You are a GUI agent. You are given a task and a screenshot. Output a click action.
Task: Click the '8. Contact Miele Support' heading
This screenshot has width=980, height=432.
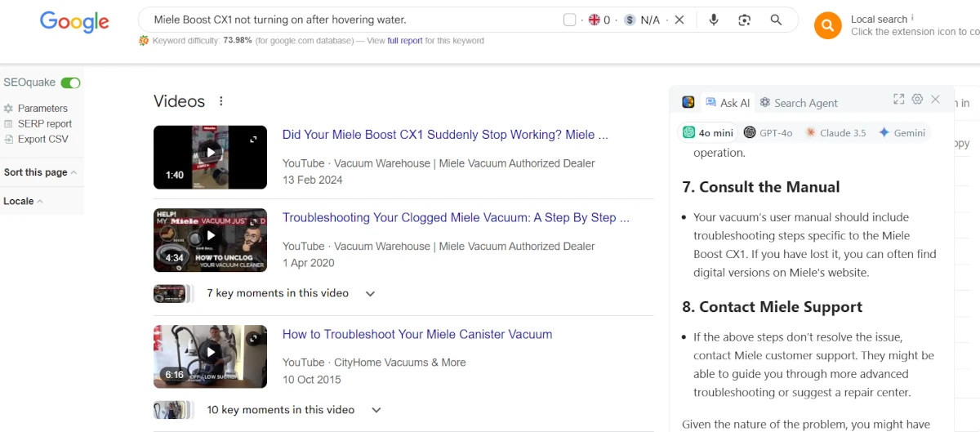[773, 307]
